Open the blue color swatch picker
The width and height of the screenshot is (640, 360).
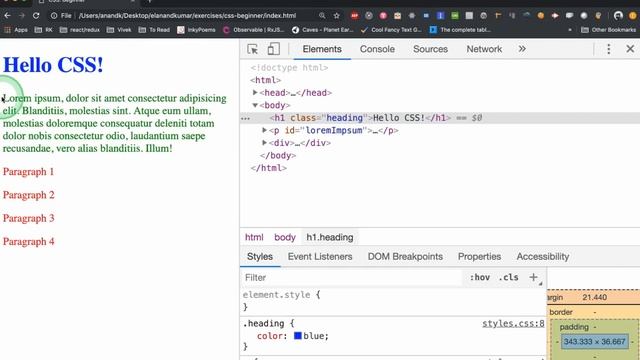(298, 336)
